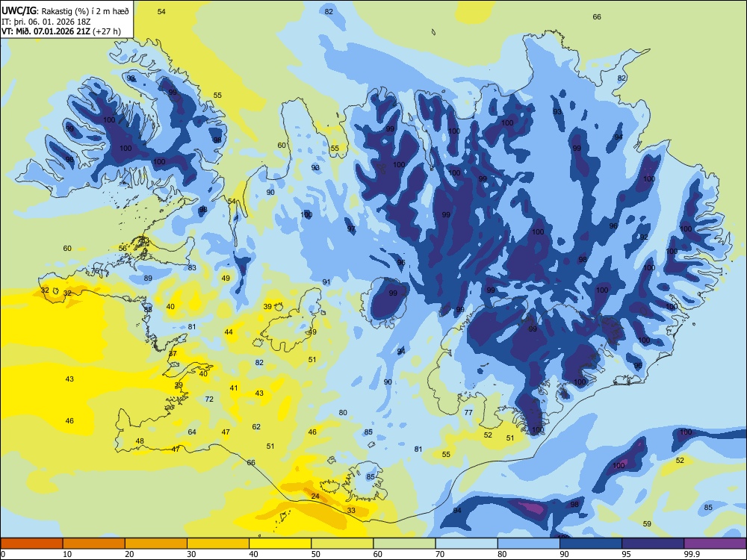Pick the light green 60–70 legend swatch
Viewport: 747px width, 560px height.
coord(404,544)
